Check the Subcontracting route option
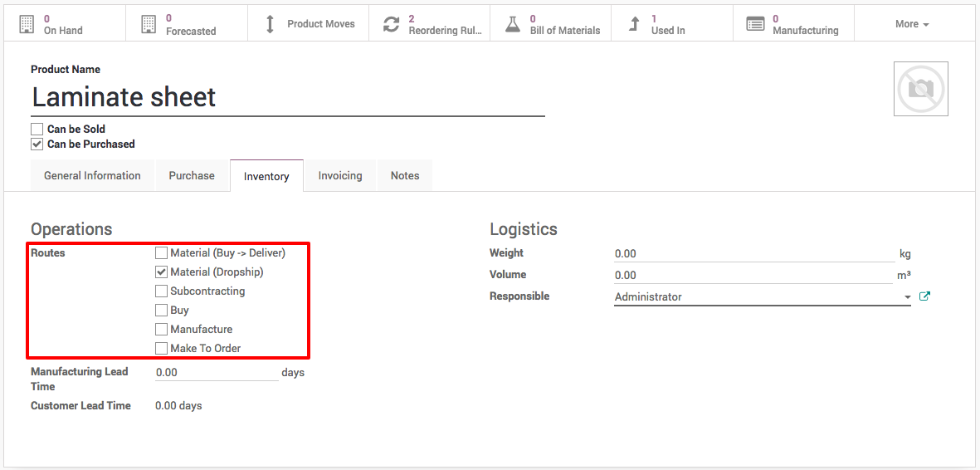Screen dimensions: 980x470 coord(162,291)
